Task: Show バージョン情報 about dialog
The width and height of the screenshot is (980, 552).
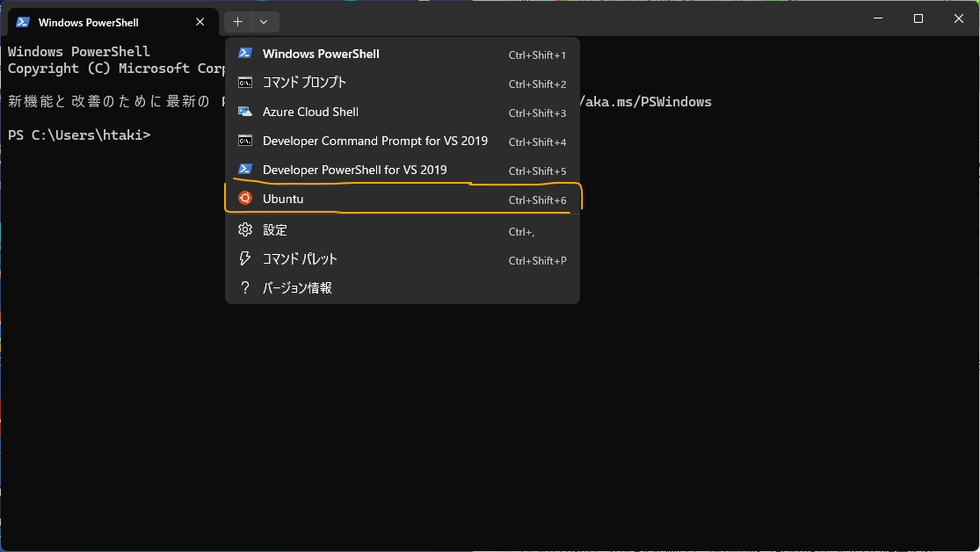Action: point(403,287)
